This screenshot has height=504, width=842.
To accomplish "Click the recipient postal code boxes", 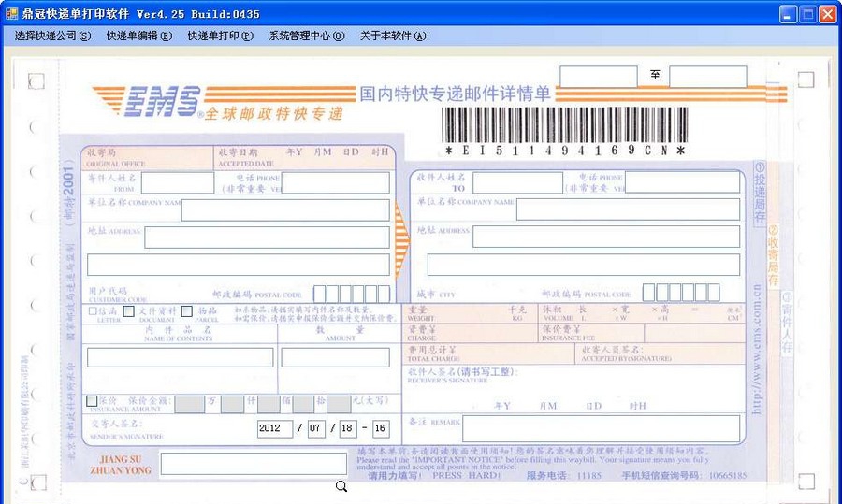I will 681,293.
